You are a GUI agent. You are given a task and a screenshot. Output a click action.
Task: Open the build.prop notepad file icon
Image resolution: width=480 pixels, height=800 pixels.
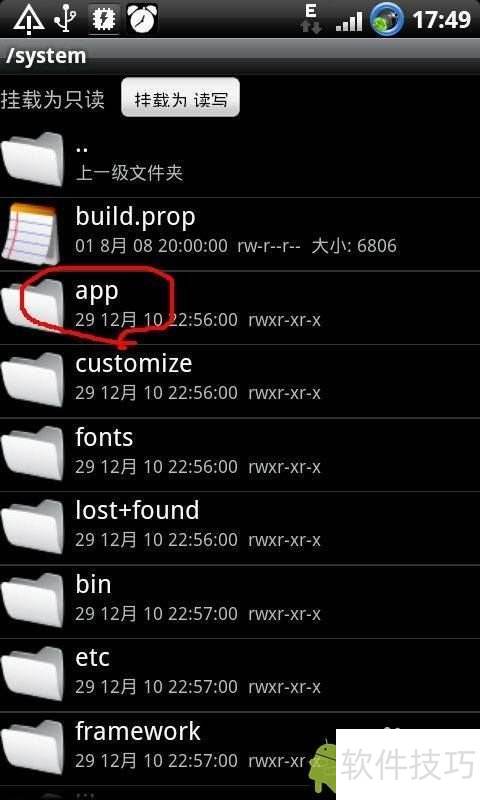(32, 233)
